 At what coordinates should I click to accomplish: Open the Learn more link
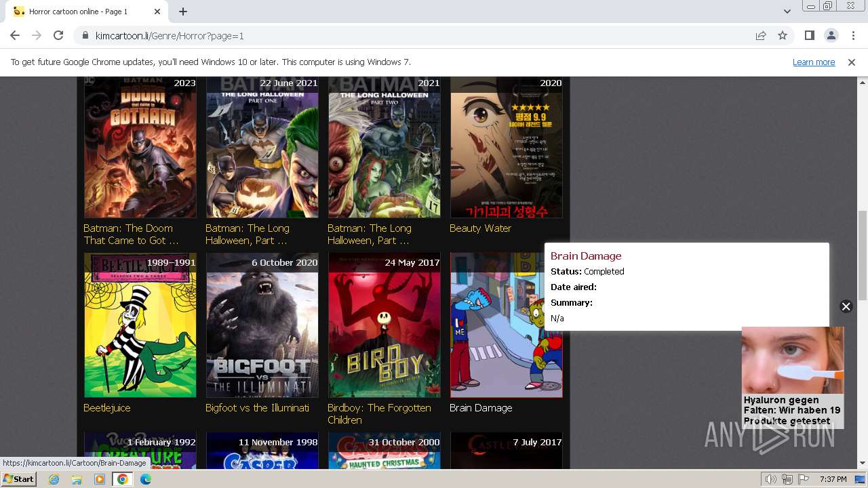pos(814,62)
